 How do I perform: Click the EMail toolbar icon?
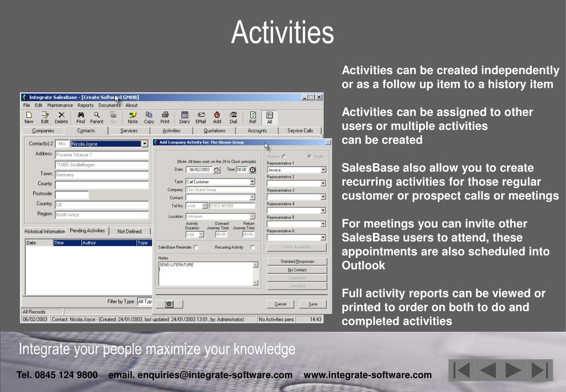(x=201, y=117)
